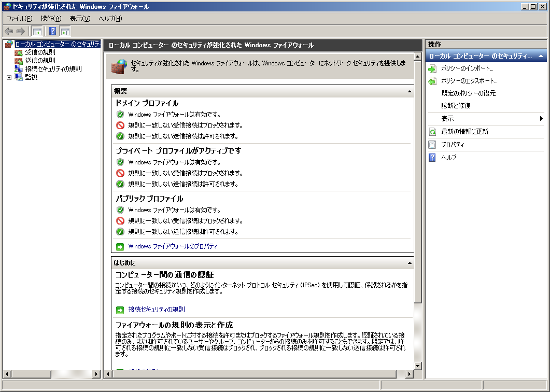
Task: Click the firewall-enabled shield icon under パブリック プロファイル
Action: (120, 210)
